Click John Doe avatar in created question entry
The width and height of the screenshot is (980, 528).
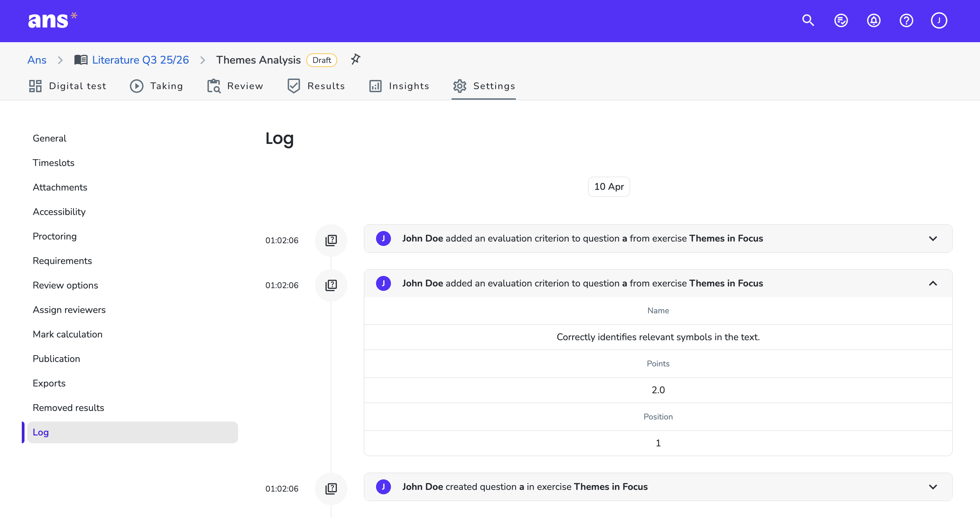click(383, 487)
